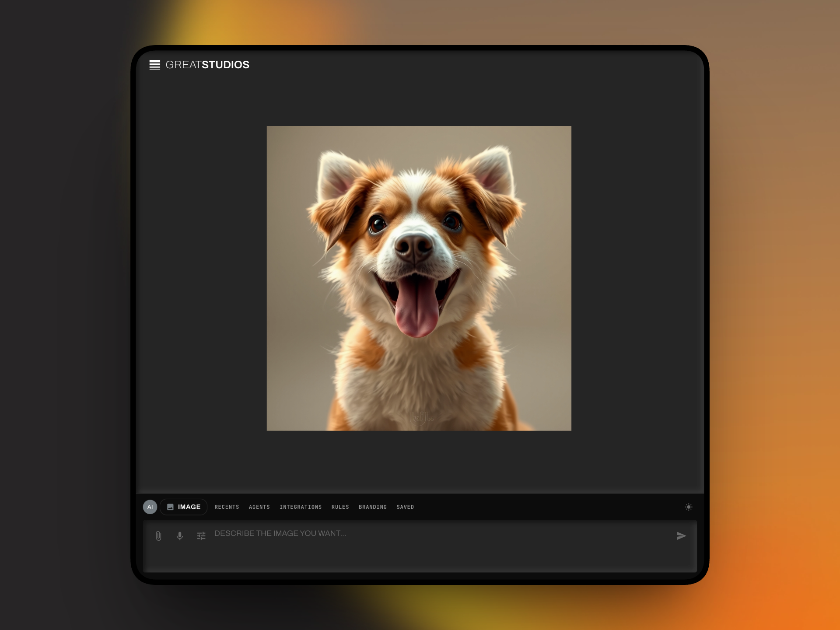Click the GREATSTUDIOS logo text
The image size is (840, 630).
point(207,65)
